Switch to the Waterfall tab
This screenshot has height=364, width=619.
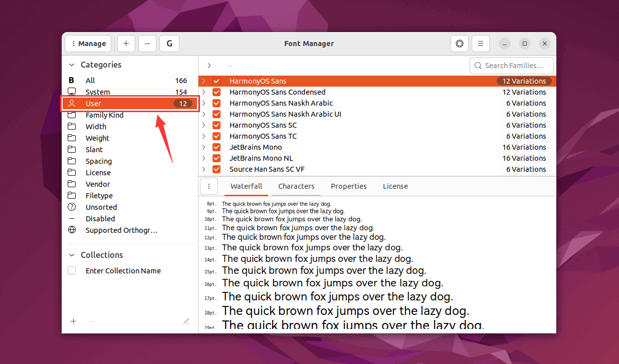246,186
